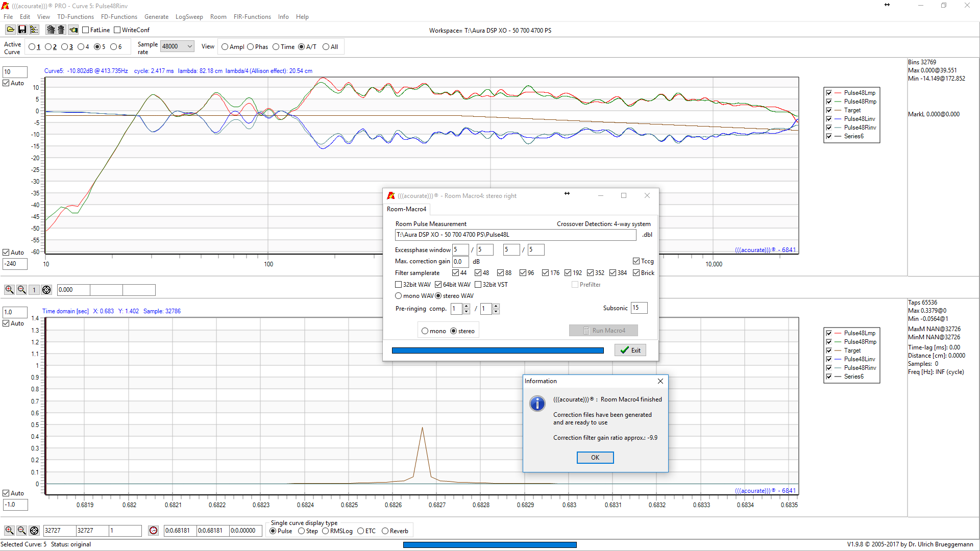The height and width of the screenshot is (551, 980).
Task: Click the red clock icon in bottom bar
Action: coord(153,531)
